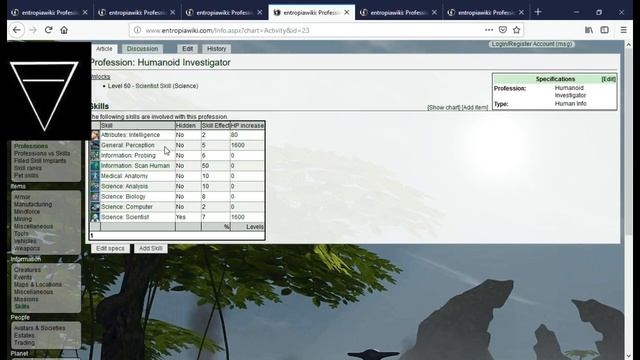640x360 pixels.
Task: Click the Computer skill row icon
Action: coord(95,207)
